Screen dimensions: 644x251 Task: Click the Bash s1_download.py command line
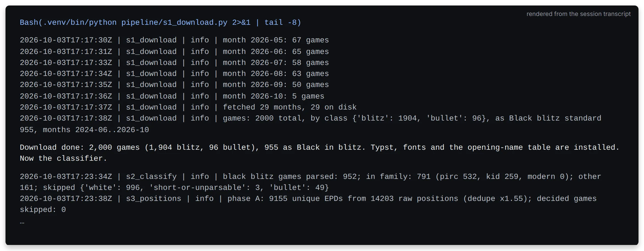[160, 22]
